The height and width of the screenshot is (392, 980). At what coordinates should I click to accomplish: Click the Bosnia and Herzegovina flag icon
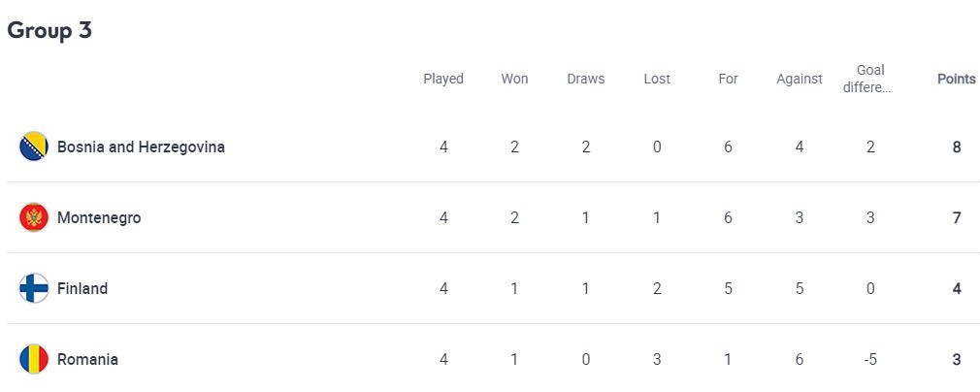(x=34, y=147)
